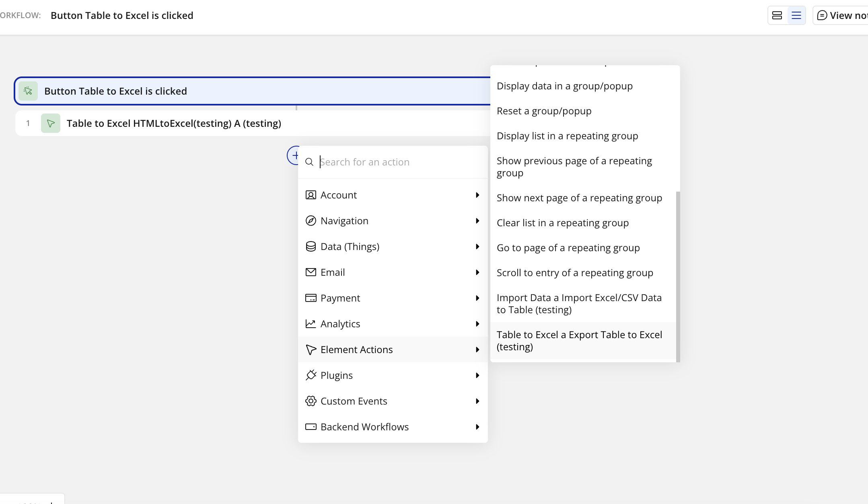Switch to the card layout view toggle

tap(777, 16)
